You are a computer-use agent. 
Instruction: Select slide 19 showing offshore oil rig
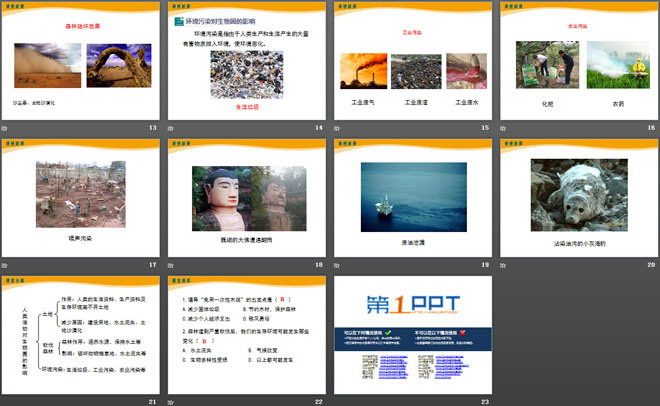(x=413, y=198)
